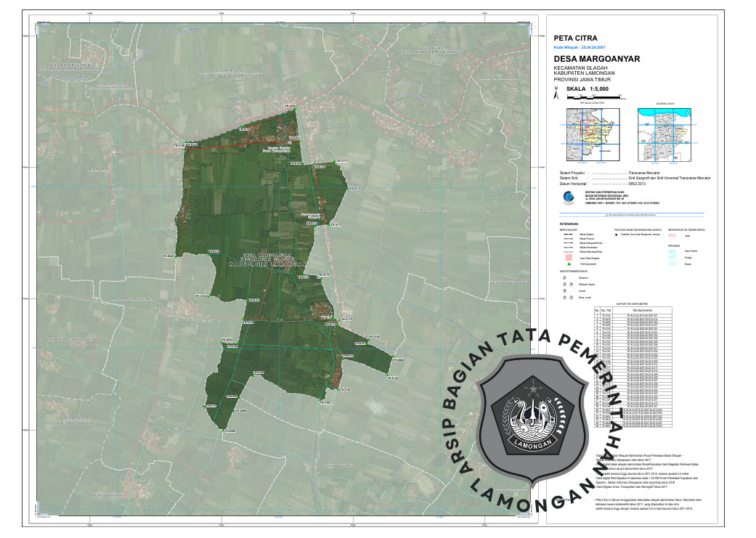The height and width of the screenshot is (538, 756).
Task: Select the Garis Pantai blue swatch
Action: coord(672,250)
